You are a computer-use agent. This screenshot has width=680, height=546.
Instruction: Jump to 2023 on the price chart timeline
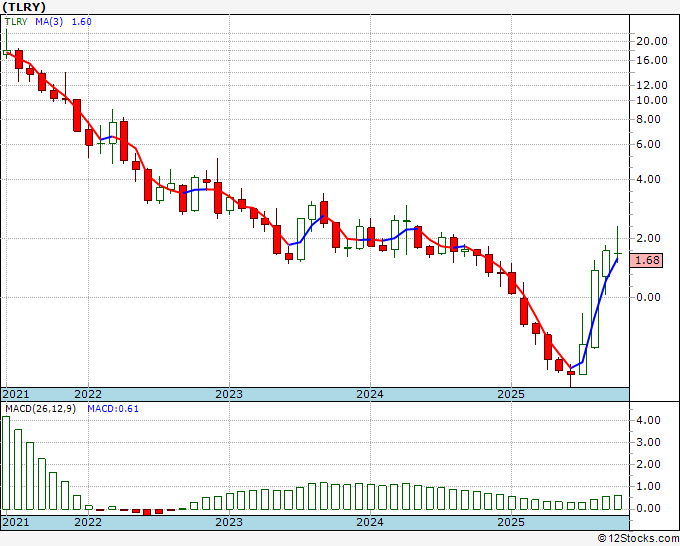click(229, 394)
